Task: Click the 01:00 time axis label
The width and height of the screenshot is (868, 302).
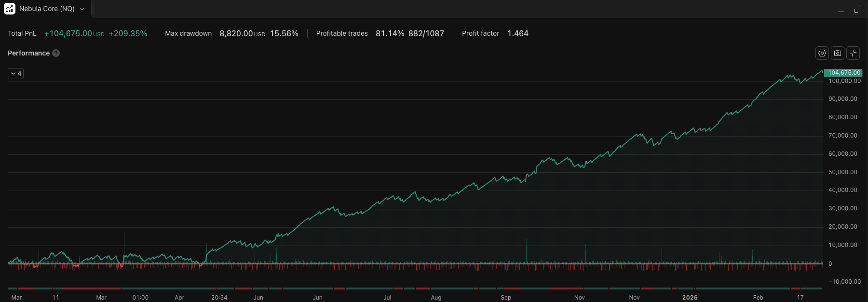Action: point(140,298)
